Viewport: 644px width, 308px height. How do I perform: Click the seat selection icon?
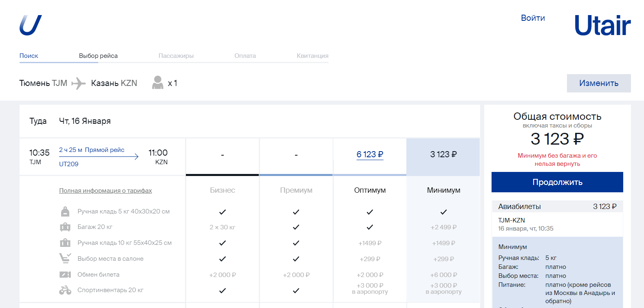[x=65, y=258]
